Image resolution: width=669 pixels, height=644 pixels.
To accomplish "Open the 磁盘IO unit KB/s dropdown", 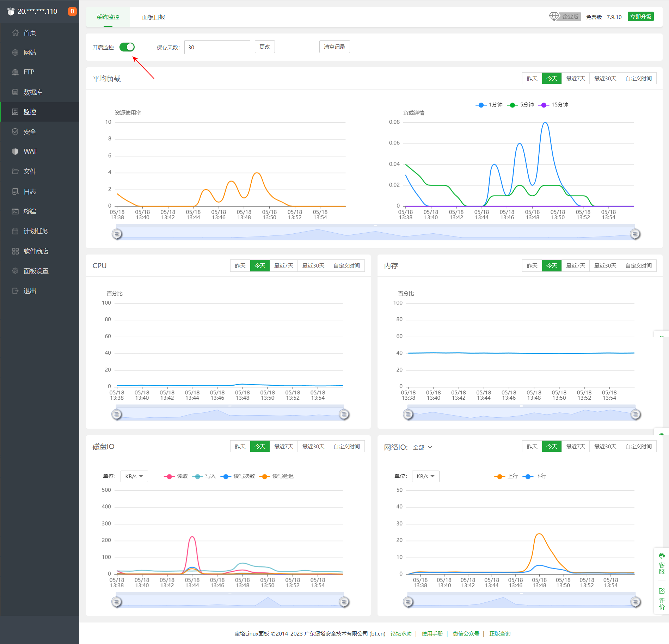I will pyautogui.click(x=134, y=476).
